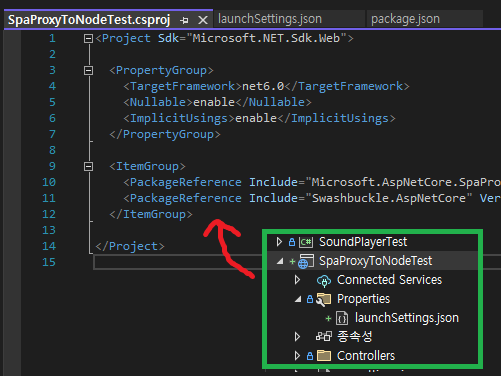This screenshot has height=376, width=501.
Task: Click the Properties wrench folder icon
Action: point(323,299)
